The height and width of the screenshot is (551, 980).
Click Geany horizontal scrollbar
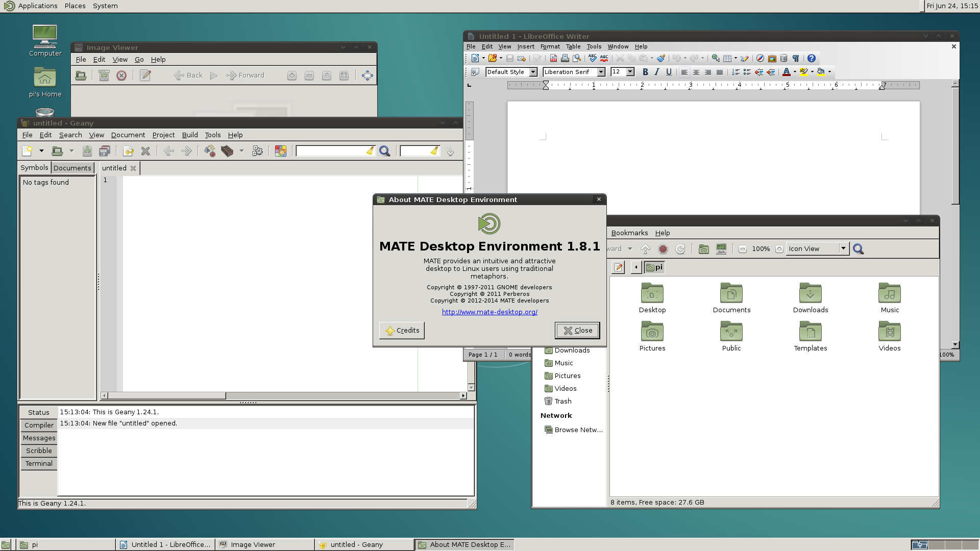[284, 396]
